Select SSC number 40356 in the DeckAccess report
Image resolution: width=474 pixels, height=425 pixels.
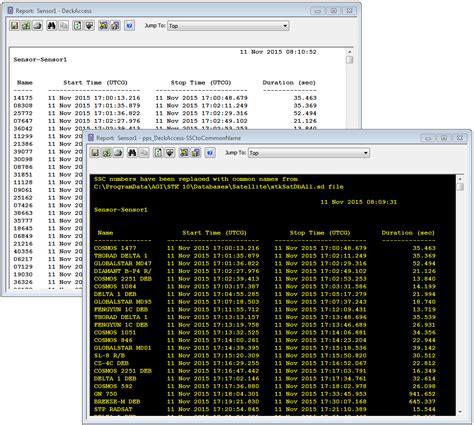pos(23,251)
